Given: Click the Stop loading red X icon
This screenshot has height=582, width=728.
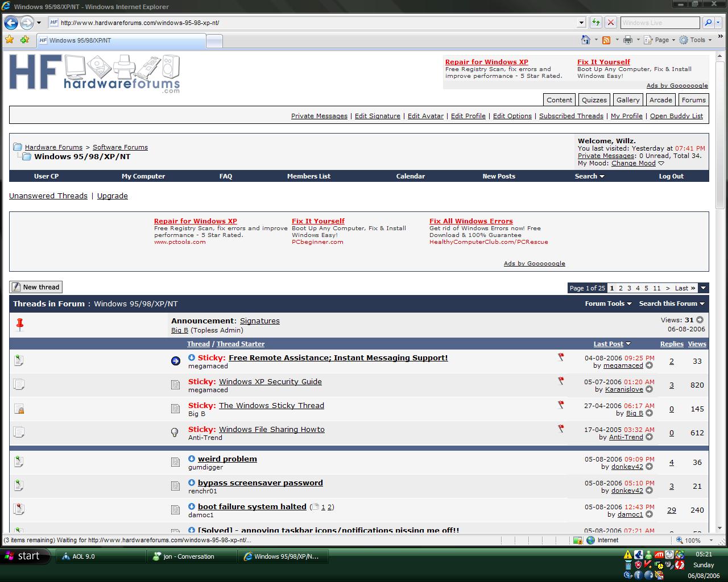Looking at the screenshot, I should (610, 23).
